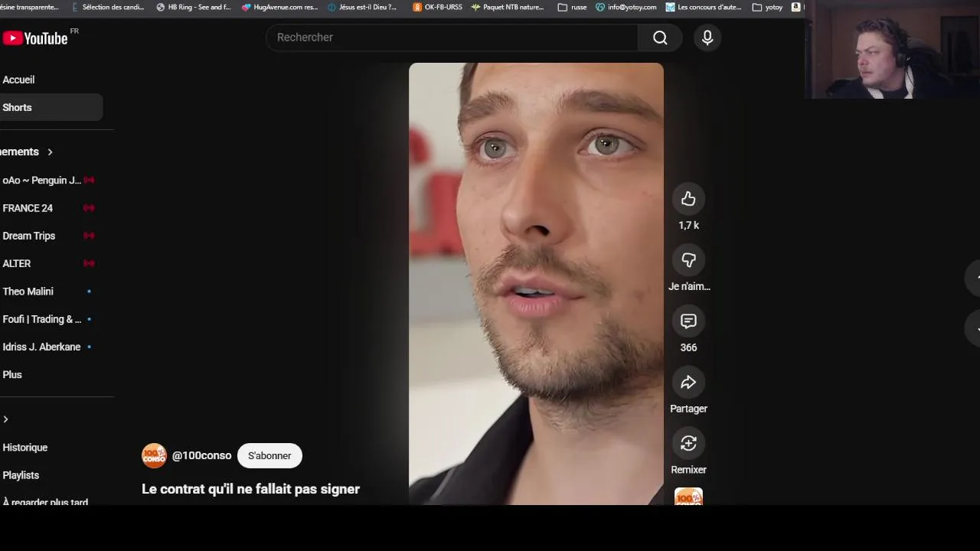The height and width of the screenshot is (551, 980).
Task: Click the live indicator next to Dream Trips
Action: (x=89, y=236)
